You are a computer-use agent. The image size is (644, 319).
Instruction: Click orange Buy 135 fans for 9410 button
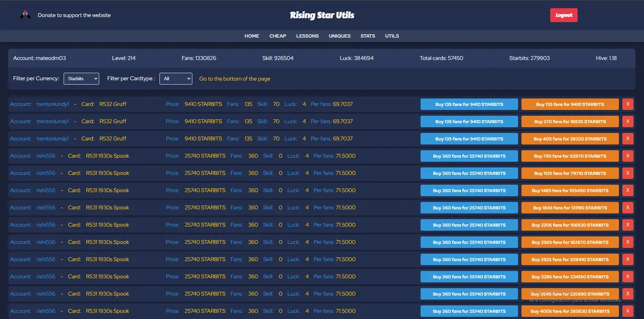pos(570,104)
